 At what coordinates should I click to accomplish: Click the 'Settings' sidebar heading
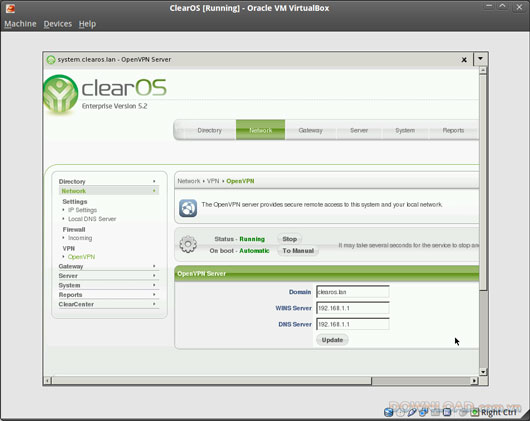point(75,201)
